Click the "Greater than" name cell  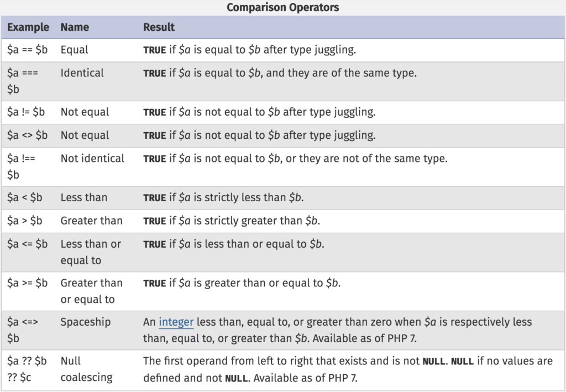click(91, 221)
